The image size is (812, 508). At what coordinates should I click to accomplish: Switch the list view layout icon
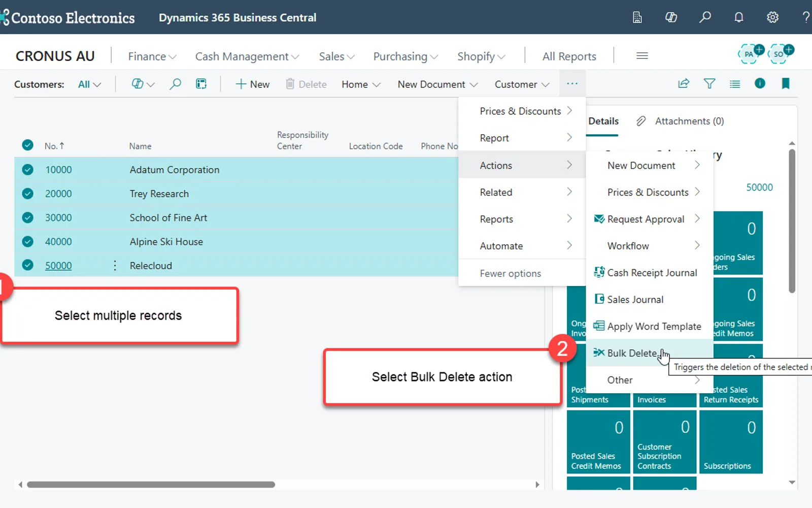[735, 84]
